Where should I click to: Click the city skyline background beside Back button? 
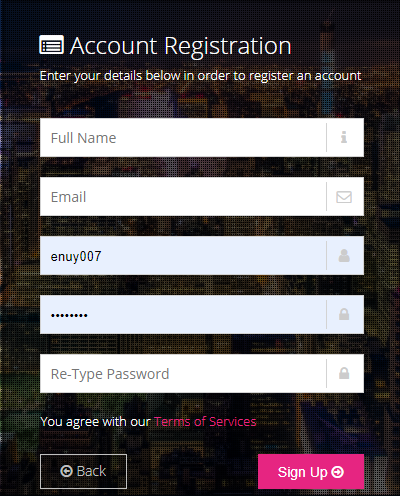pos(192,471)
